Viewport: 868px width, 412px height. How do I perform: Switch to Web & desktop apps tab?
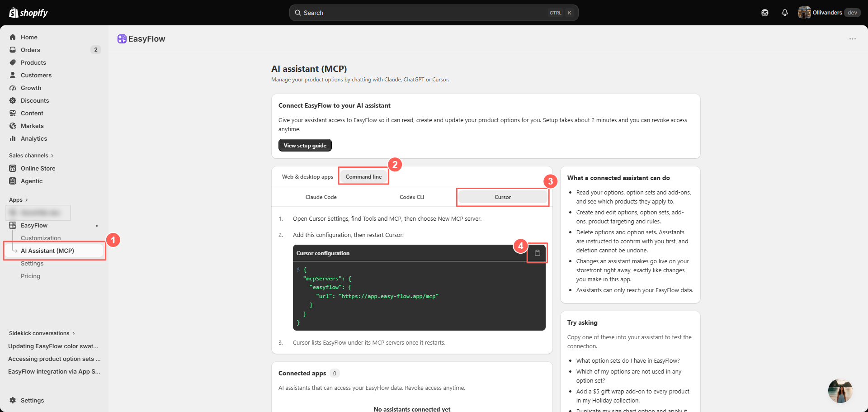(x=307, y=177)
